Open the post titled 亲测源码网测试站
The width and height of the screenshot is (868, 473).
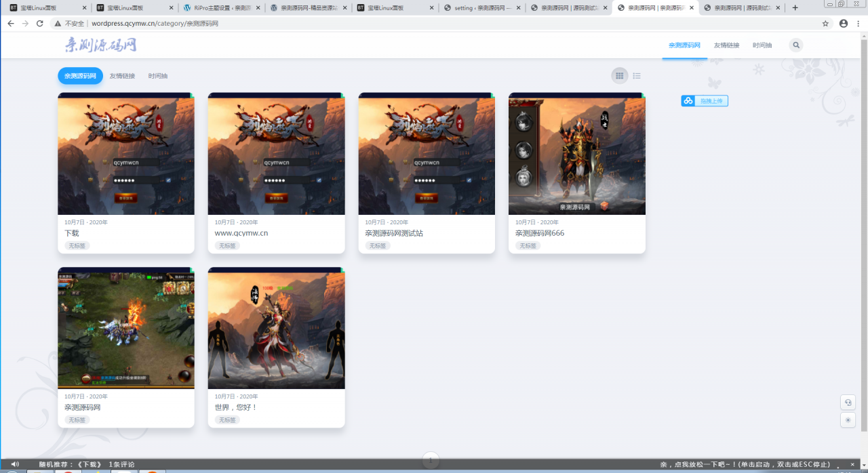pos(394,233)
